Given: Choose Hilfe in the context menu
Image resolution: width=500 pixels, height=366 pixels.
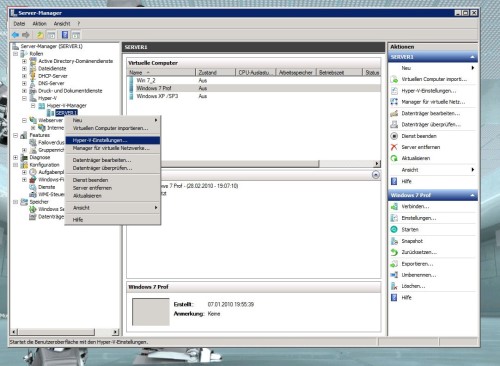Looking at the screenshot, I should pos(113,220).
